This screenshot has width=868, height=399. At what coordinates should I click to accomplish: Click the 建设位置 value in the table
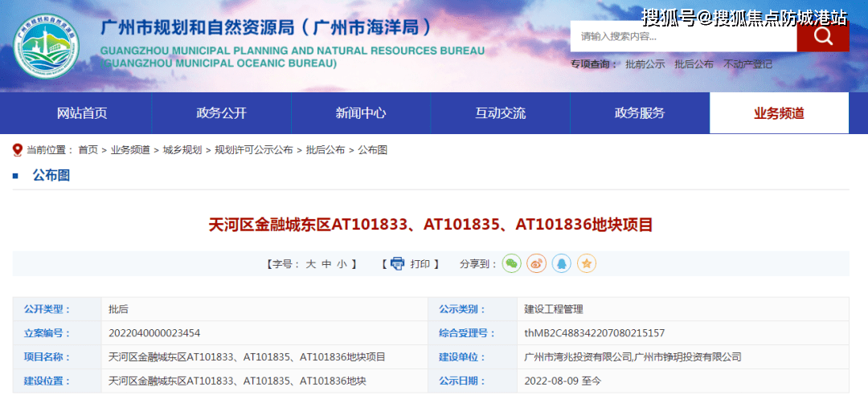(x=237, y=381)
